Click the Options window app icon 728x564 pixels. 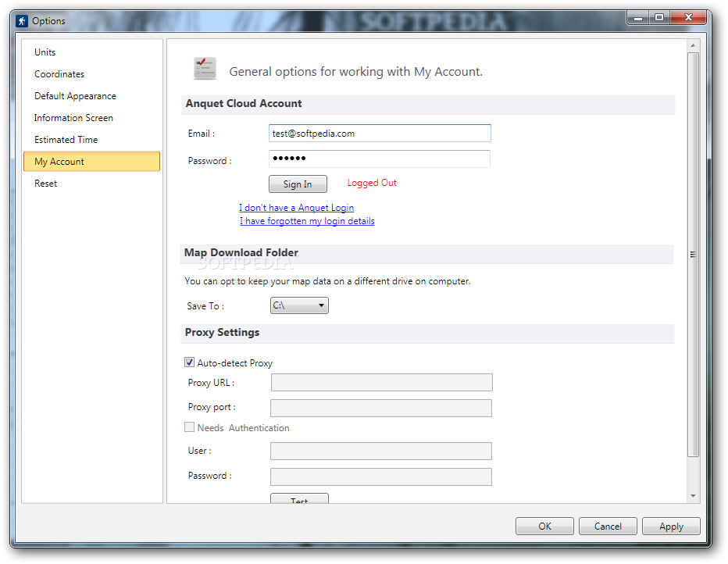[x=21, y=21]
